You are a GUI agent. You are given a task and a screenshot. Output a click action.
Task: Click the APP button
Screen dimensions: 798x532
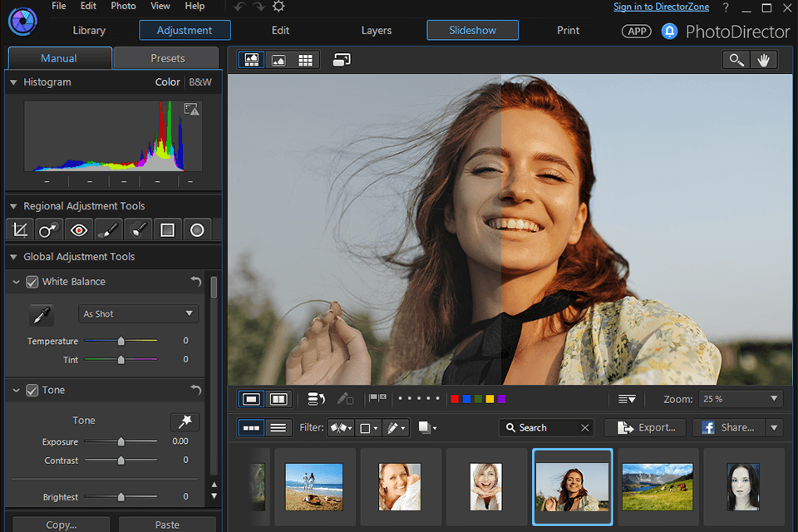[x=637, y=31]
